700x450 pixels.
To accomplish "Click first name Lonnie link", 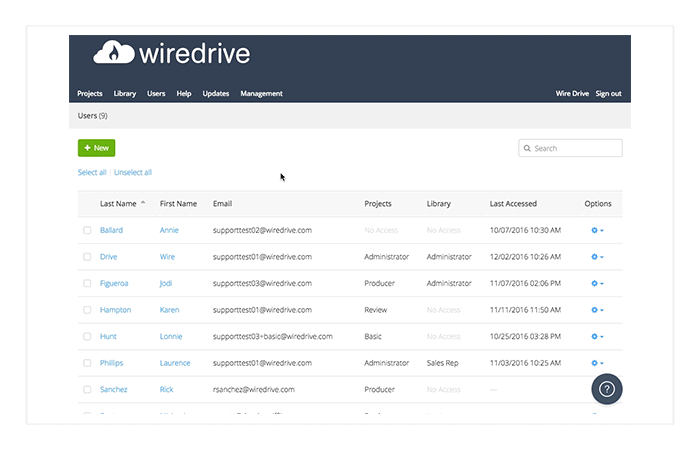I will coord(171,337).
